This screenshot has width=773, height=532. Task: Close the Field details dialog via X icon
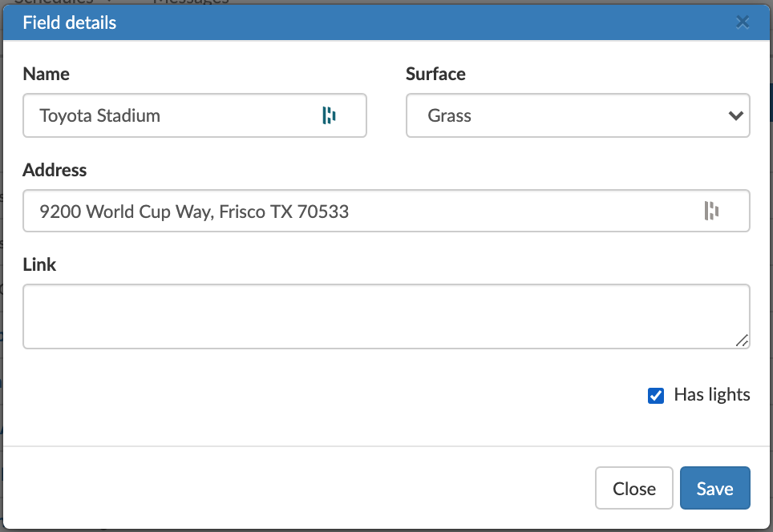coord(743,22)
